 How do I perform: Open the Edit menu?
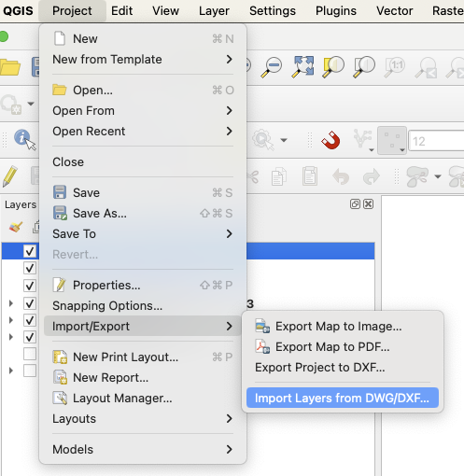click(x=121, y=11)
